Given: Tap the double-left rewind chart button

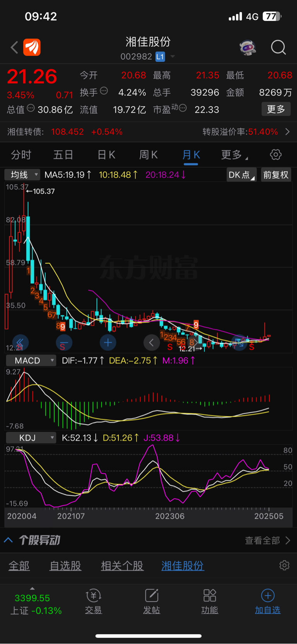Looking at the screenshot, I should (x=20, y=342).
